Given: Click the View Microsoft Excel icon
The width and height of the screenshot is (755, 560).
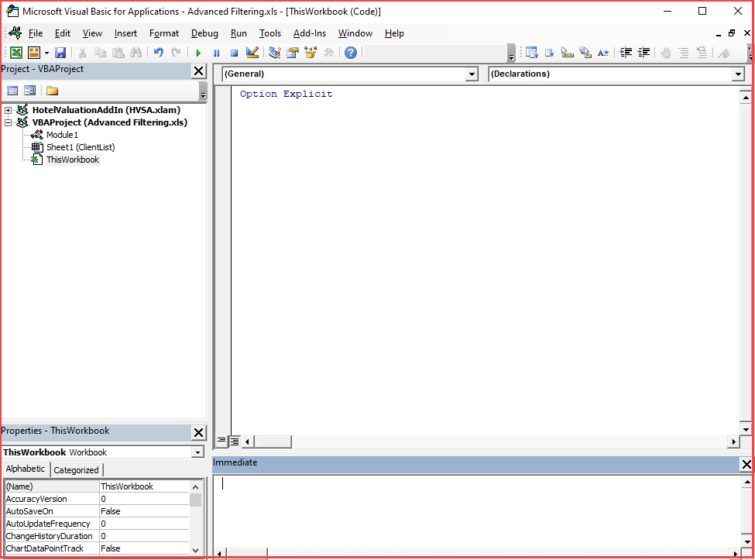Looking at the screenshot, I should pyautogui.click(x=15, y=52).
